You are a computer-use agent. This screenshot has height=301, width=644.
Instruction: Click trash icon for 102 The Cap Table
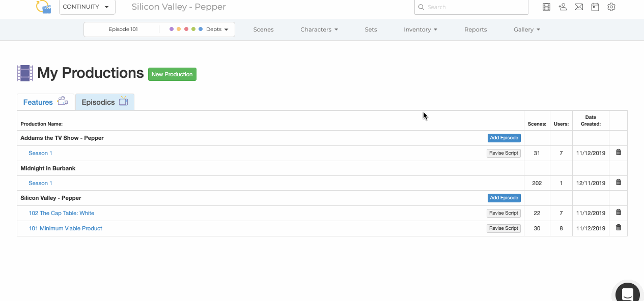coord(619,212)
